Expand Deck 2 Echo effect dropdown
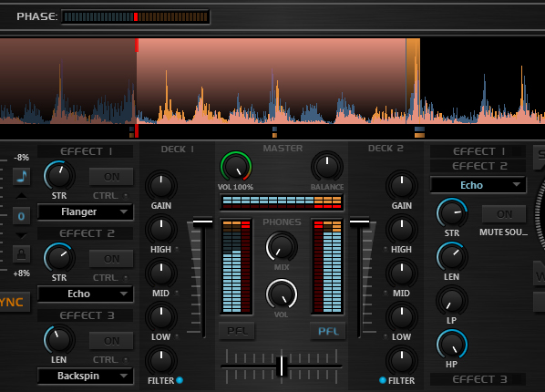The width and height of the screenshot is (545, 392). (478, 185)
